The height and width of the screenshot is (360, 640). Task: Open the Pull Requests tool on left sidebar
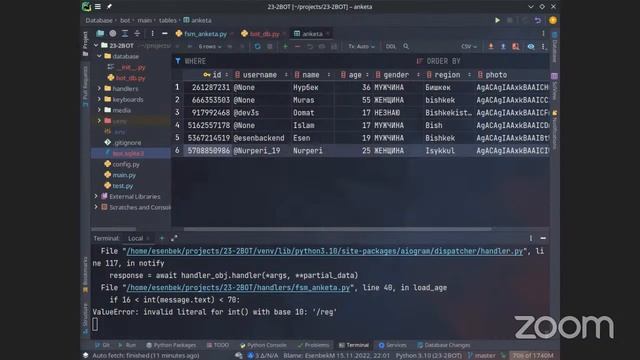tap(85, 87)
